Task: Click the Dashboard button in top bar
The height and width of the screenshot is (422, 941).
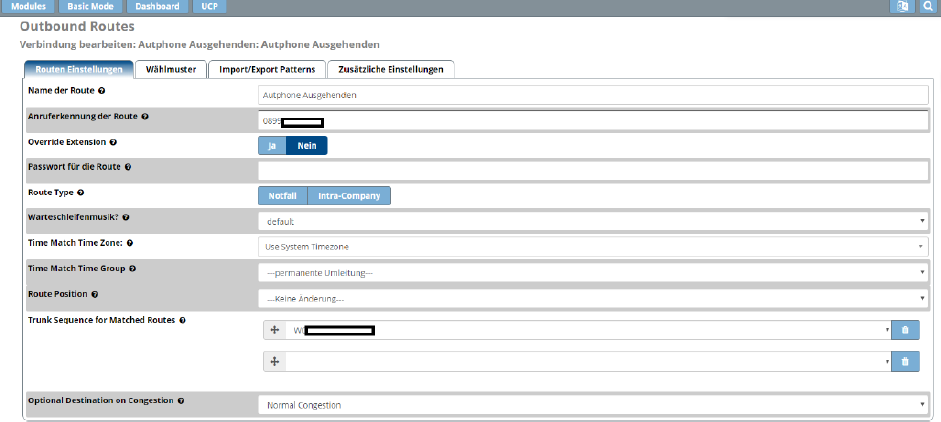Action: pos(157,7)
